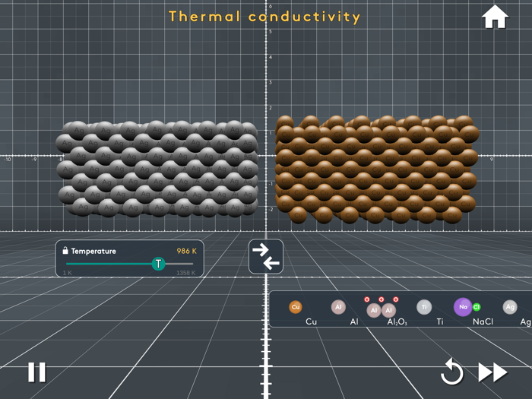Image resolution: width=532 pixels, height=399 pixels.
Task: Select the Ti titanium material
Action: 424,307
